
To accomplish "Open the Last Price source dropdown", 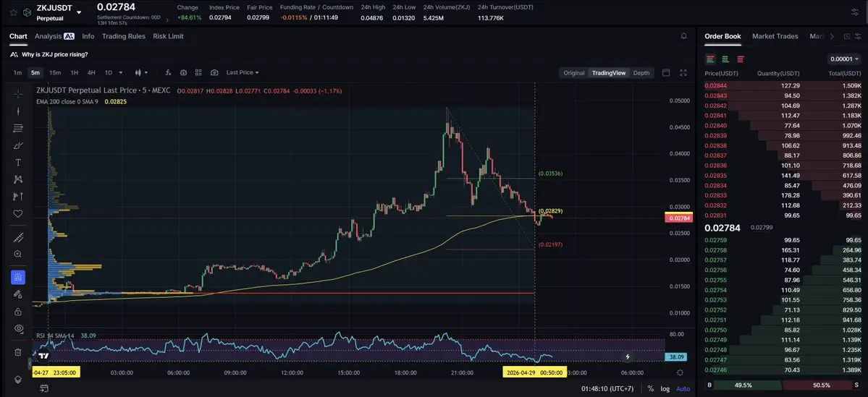I will coord(243,72).
